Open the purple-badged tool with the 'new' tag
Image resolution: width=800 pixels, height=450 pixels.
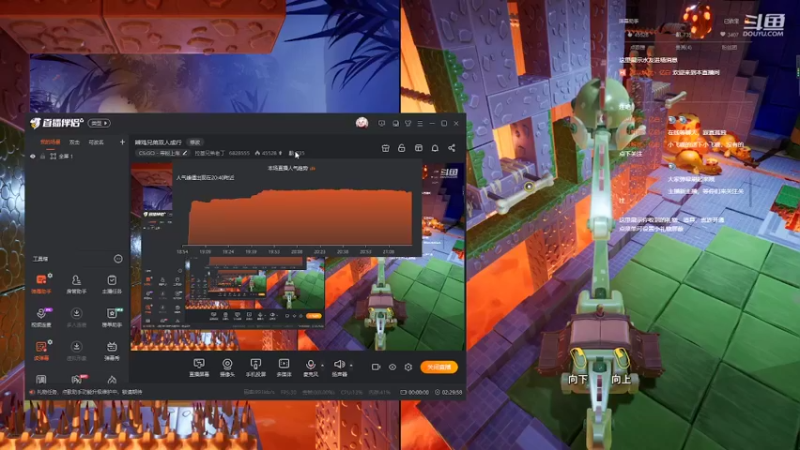coord(41,317)
